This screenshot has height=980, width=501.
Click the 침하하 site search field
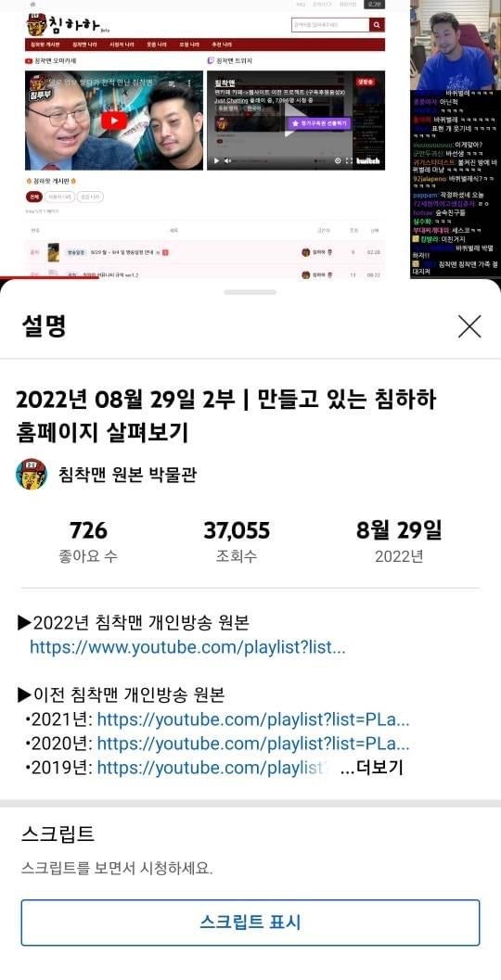click(x=330, y=25)
